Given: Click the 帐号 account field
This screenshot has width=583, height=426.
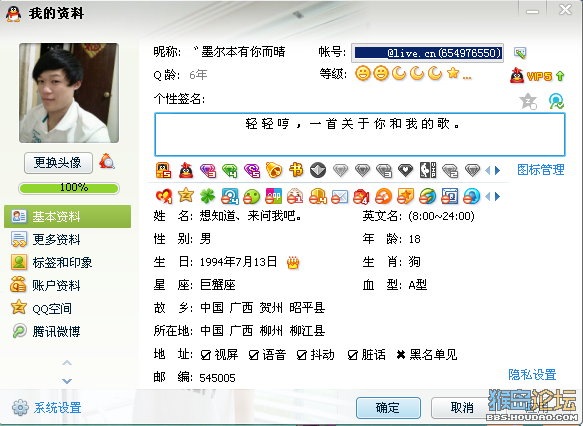Looking at the screenshot, I should coord(428,53).
